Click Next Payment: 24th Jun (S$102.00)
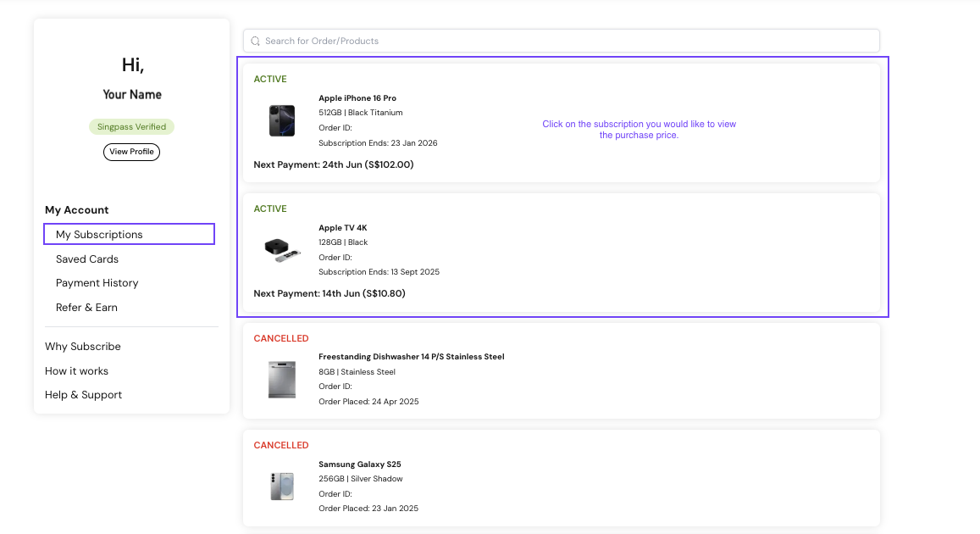 (x=333, y=165)
